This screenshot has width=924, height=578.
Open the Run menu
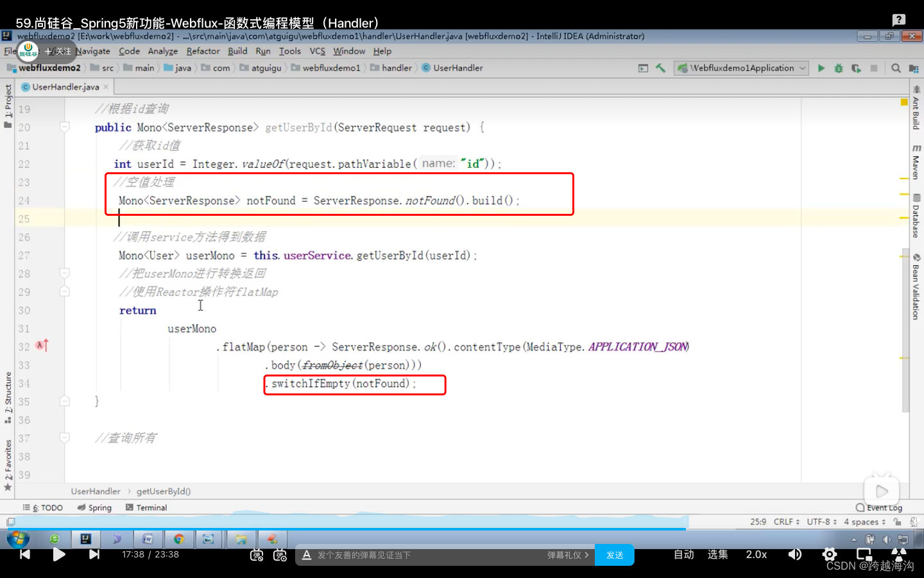263,51
